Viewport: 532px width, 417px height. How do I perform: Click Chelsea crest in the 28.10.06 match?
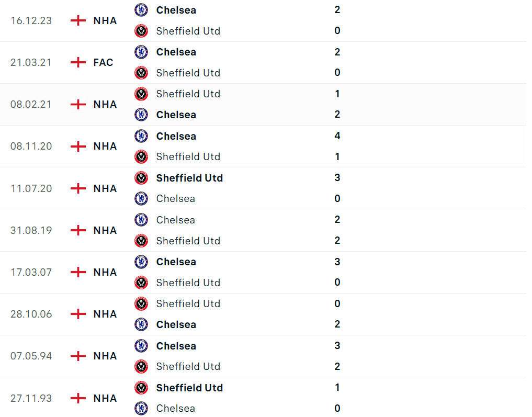click(x=141, y=324)
